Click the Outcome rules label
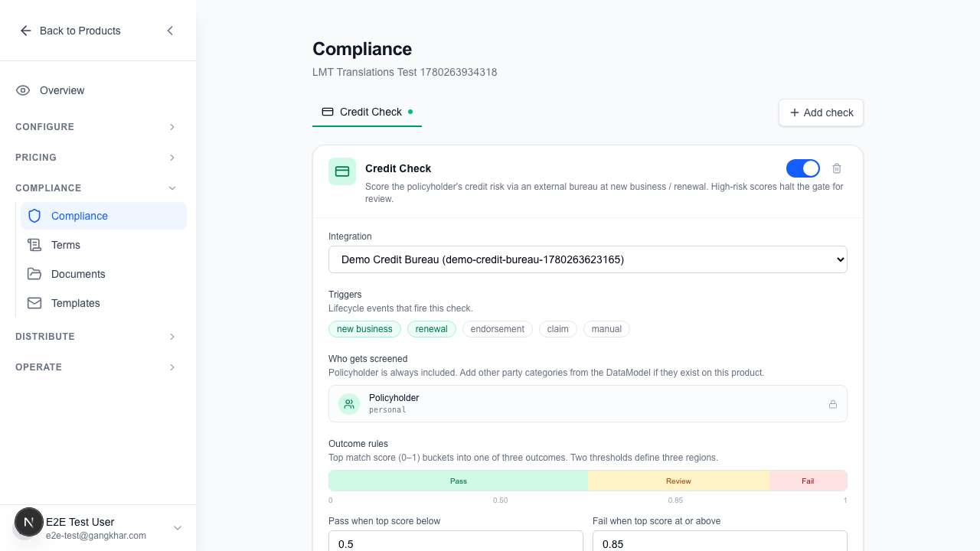The height and width of the screenshot is (551, 980). [x=358, y=444]
